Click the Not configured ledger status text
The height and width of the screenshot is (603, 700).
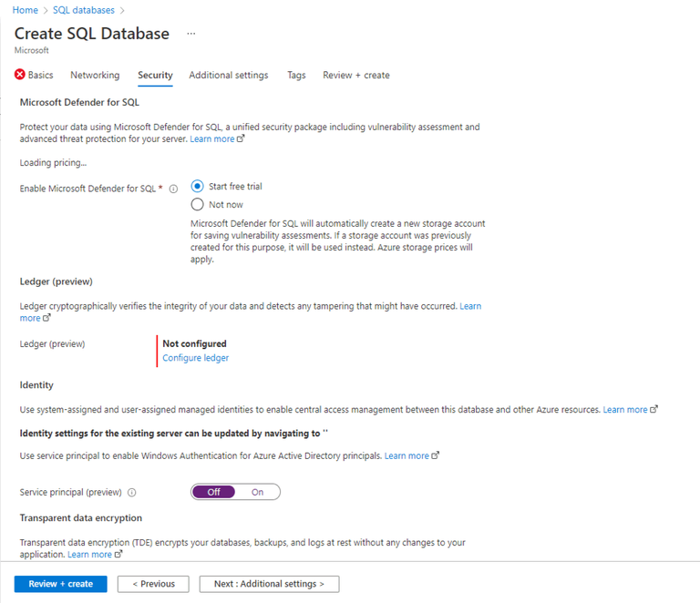[194, 344]
